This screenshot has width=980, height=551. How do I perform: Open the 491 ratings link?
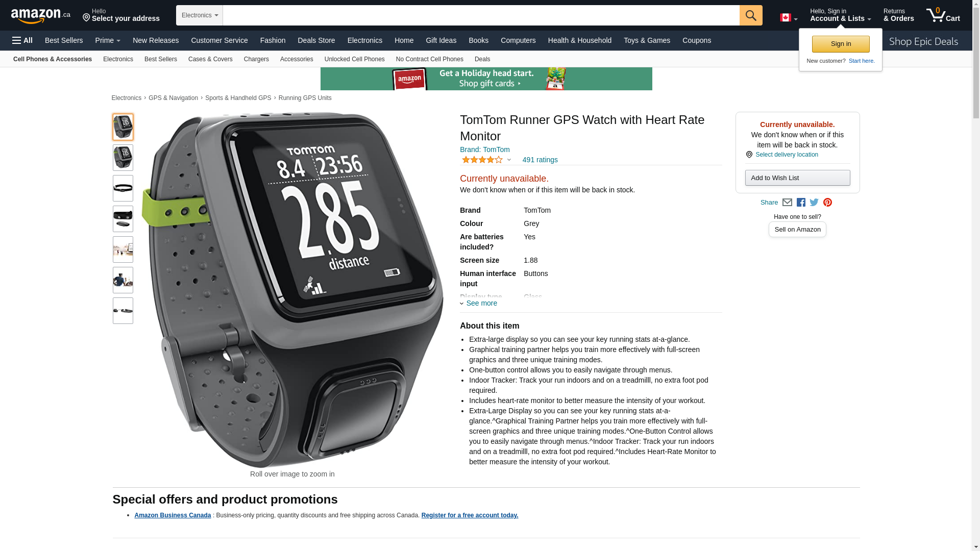click(x=540, y=160)
